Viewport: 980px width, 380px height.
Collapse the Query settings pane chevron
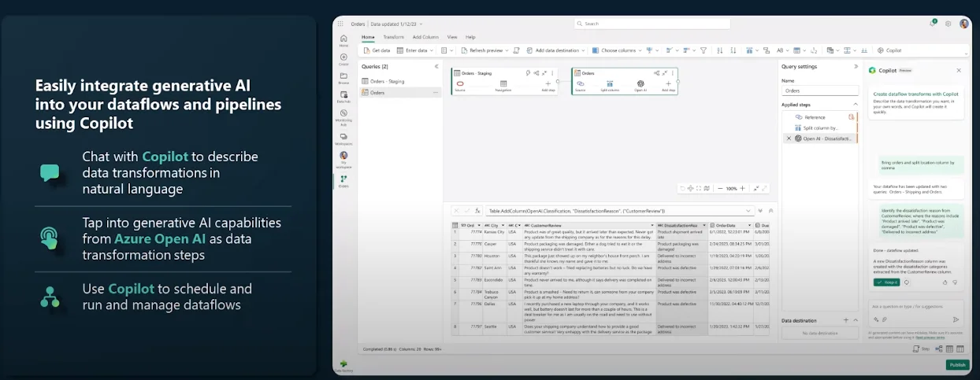(x=856, y=66)
